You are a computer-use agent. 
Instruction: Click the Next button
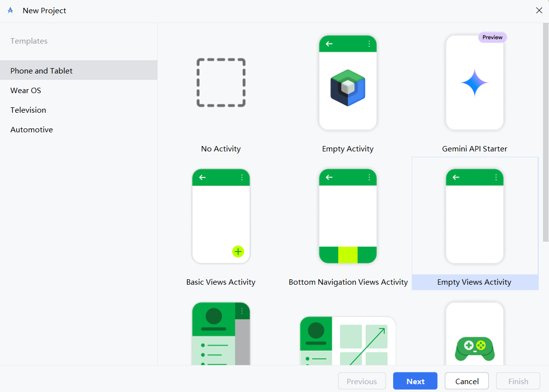tap(415, 381)
